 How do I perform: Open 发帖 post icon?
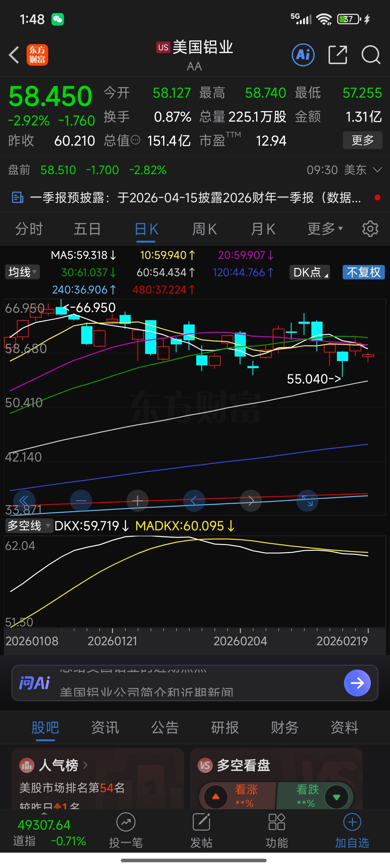(201, 822)
